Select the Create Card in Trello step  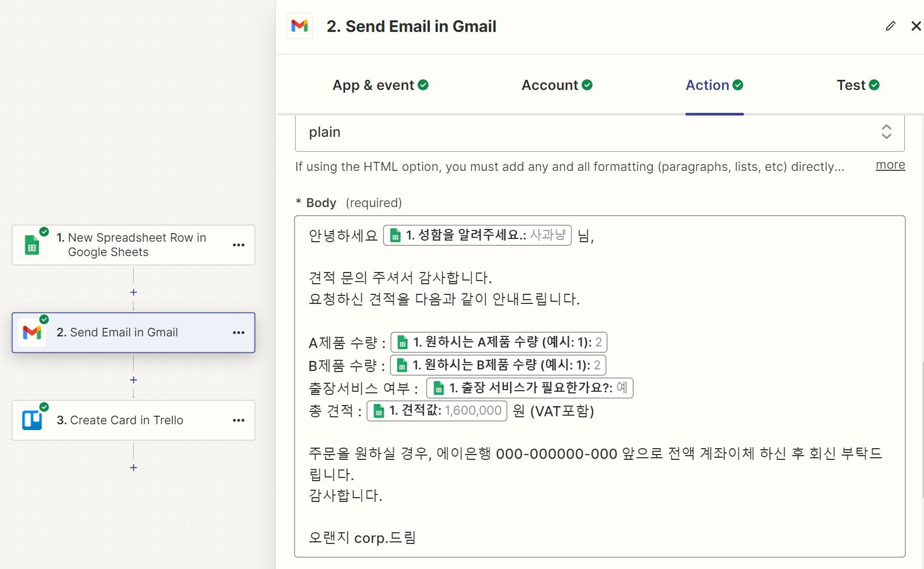click(x=127, y=420)
